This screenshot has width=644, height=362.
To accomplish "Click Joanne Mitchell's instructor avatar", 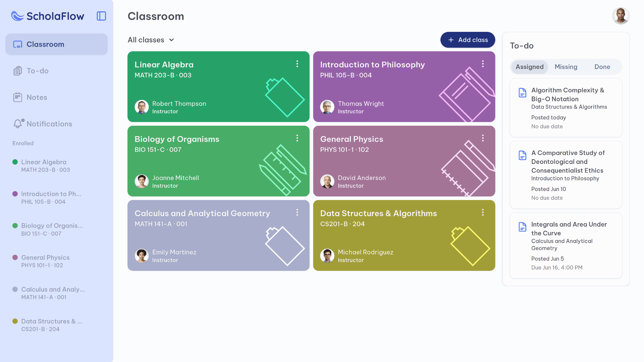I will click(x=142, y=181).
